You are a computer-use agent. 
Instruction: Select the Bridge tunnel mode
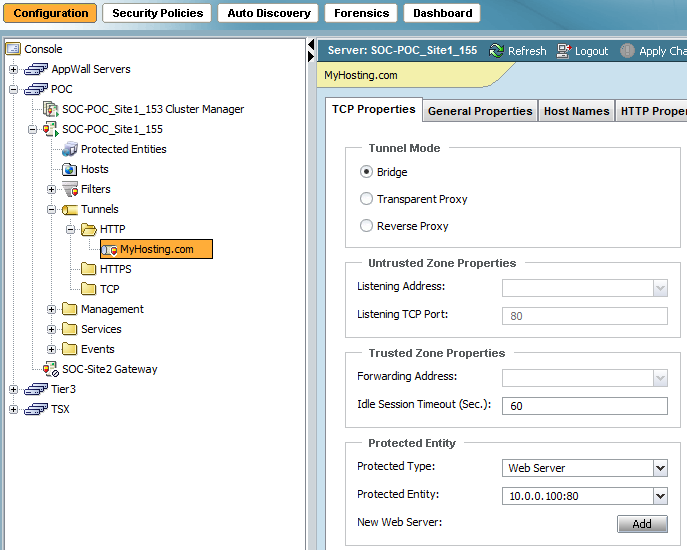tap(366, 172)
